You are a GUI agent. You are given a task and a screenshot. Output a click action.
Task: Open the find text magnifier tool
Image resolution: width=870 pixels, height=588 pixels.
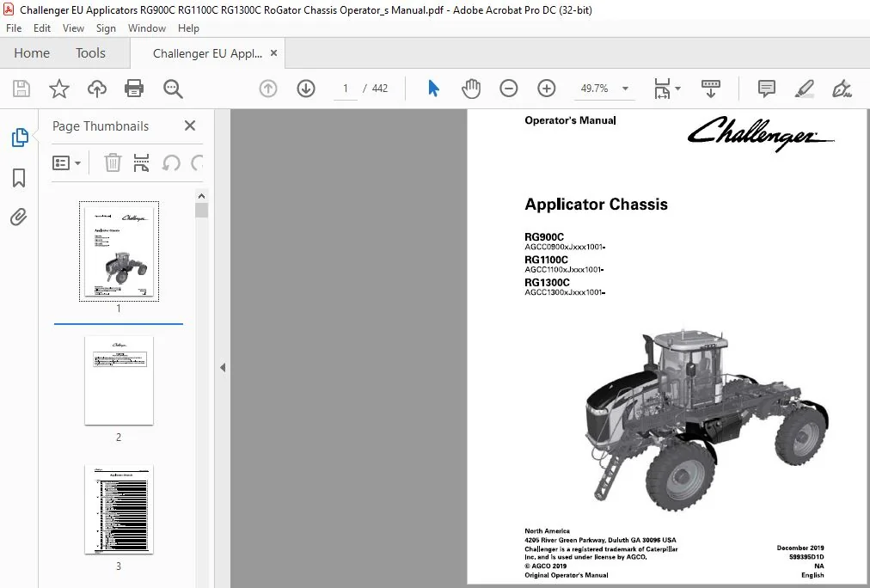pos(173,89)
